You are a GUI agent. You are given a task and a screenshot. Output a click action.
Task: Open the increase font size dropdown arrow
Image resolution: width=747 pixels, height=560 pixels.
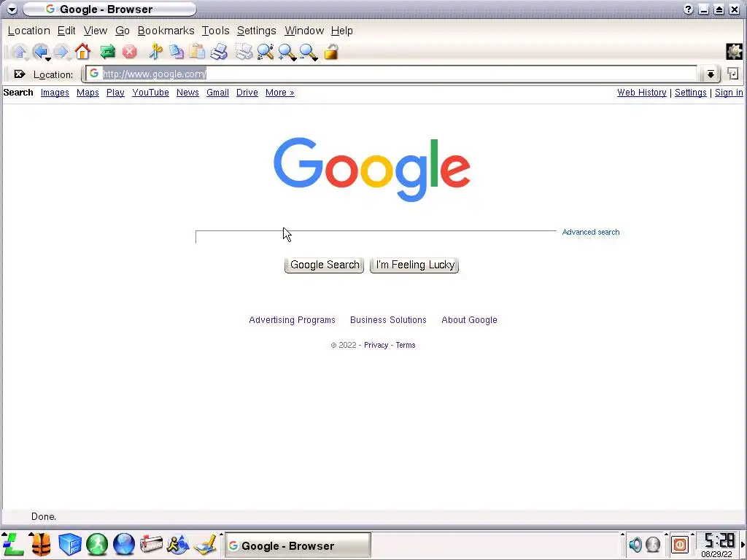tap(295, 59)
